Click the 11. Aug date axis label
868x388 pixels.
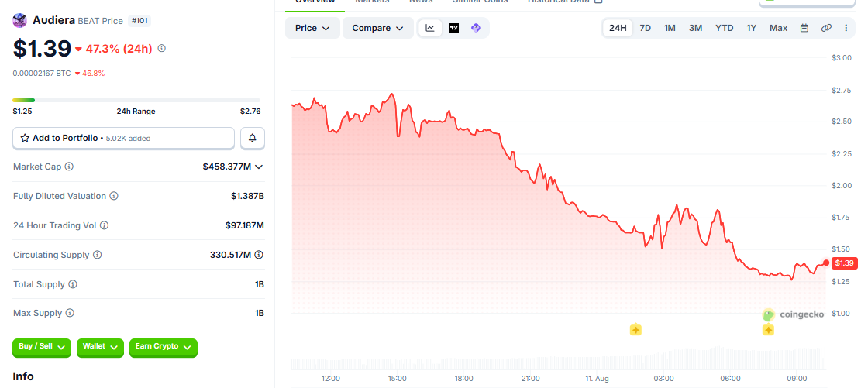click(598, 379)
